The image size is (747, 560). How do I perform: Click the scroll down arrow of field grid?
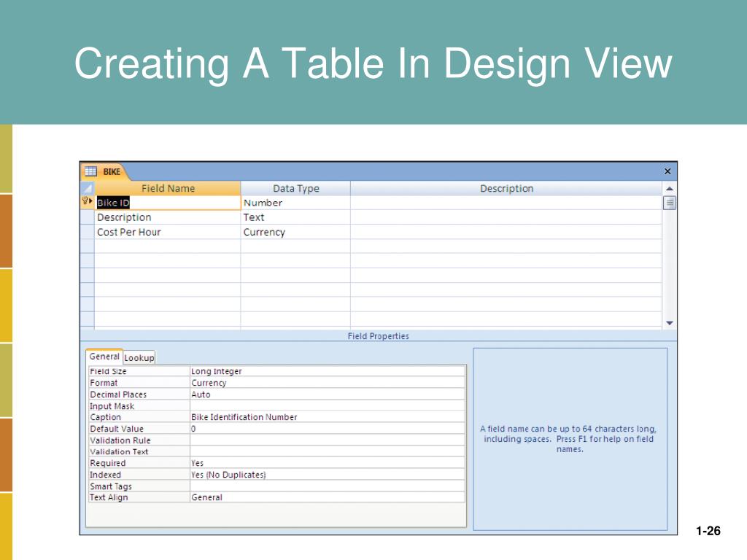click(670, 323)
